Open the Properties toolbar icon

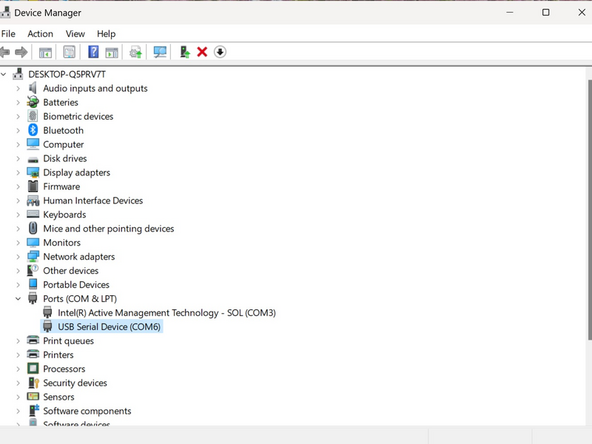point(69,52)
